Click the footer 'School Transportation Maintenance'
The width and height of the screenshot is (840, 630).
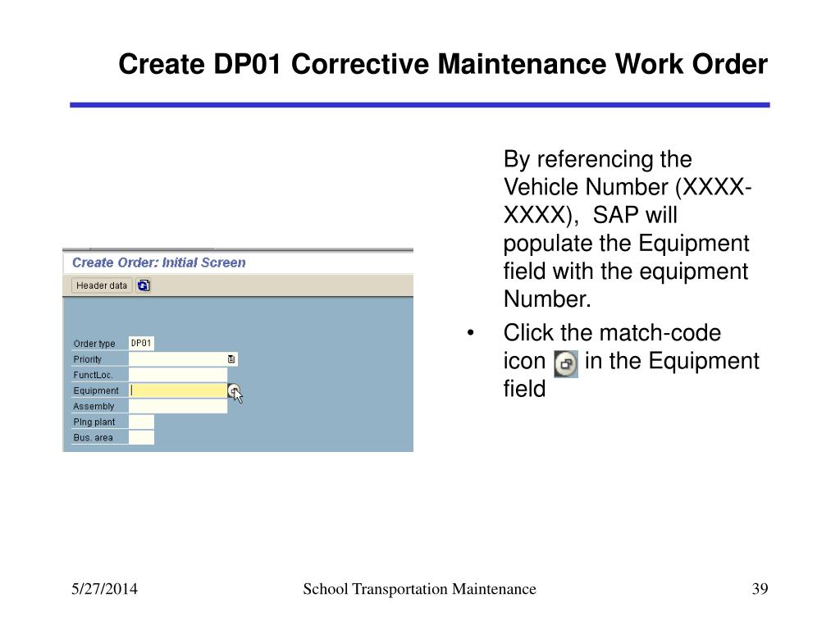419,589
